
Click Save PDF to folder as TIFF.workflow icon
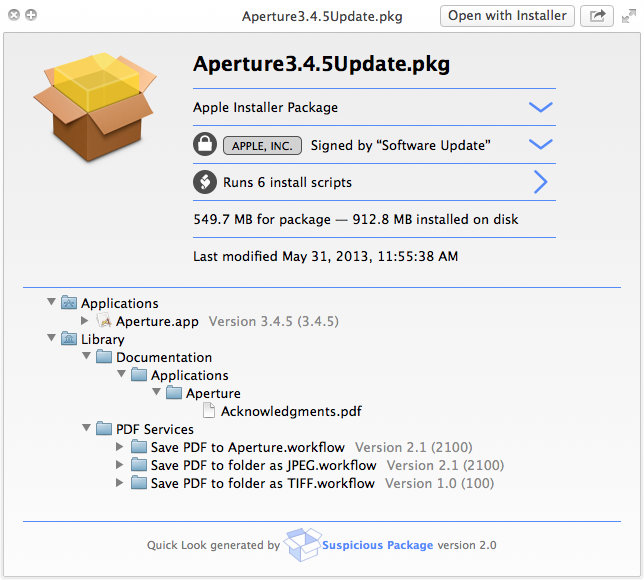[x=139, y=483]
